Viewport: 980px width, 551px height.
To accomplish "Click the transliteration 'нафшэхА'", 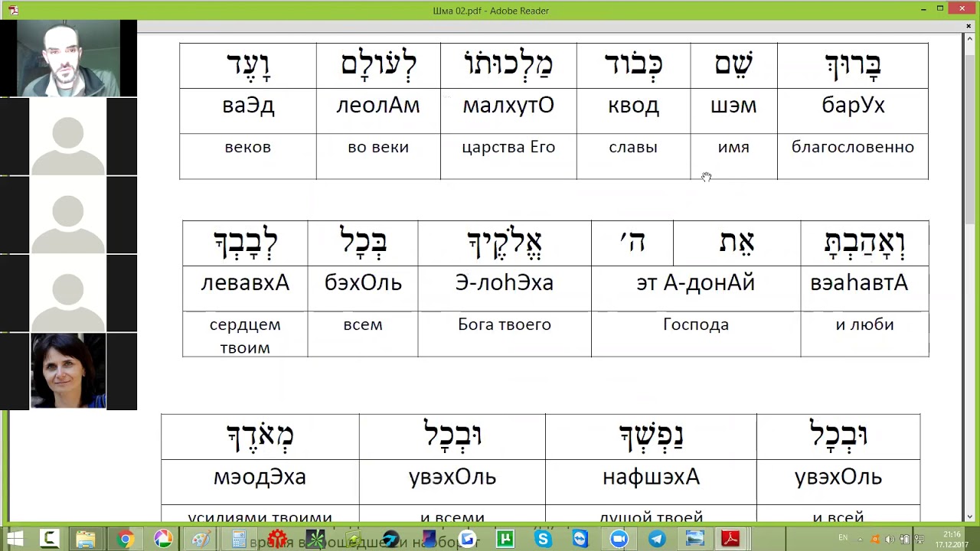I will point(651,477).
